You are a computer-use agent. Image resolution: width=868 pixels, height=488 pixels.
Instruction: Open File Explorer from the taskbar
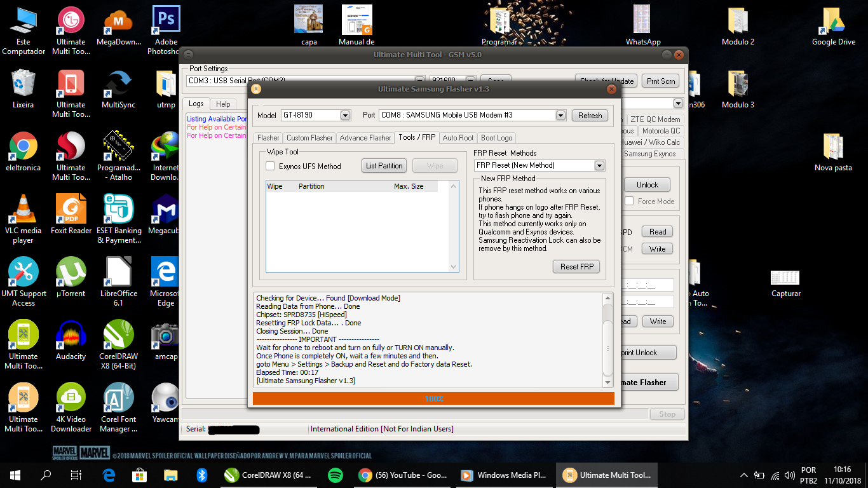tap(171, 475)
